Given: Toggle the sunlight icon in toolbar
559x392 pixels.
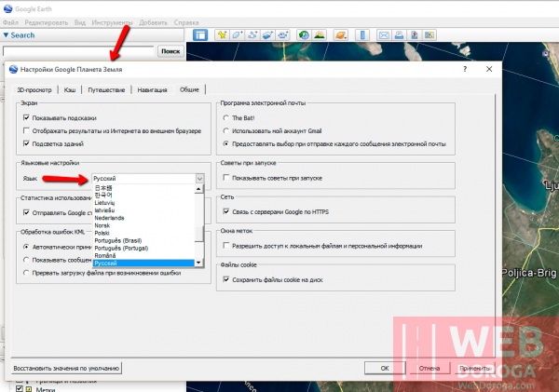Looking at the screenshot, I should tap(320, 35).
